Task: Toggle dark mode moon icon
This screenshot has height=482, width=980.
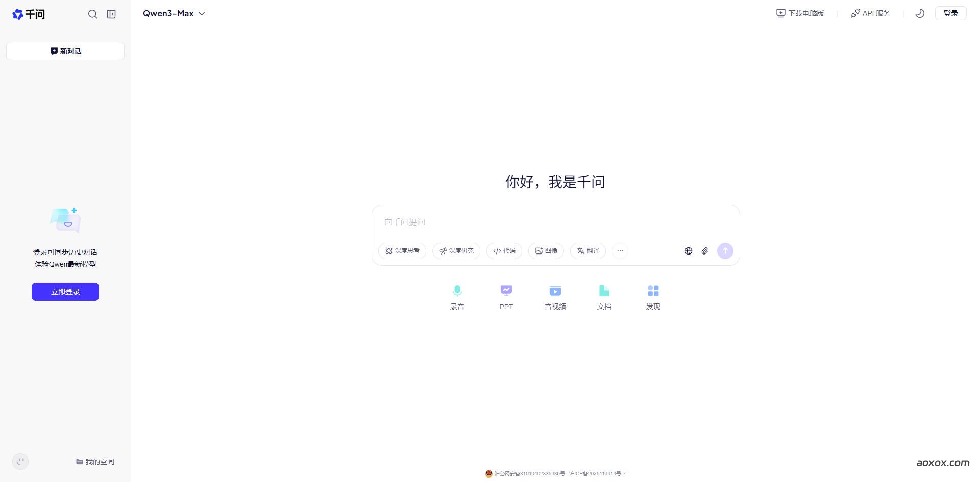Action: tap(920, 13)
